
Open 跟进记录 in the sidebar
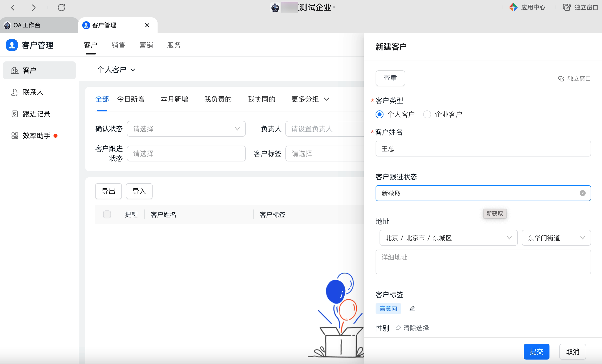[36, 114]
